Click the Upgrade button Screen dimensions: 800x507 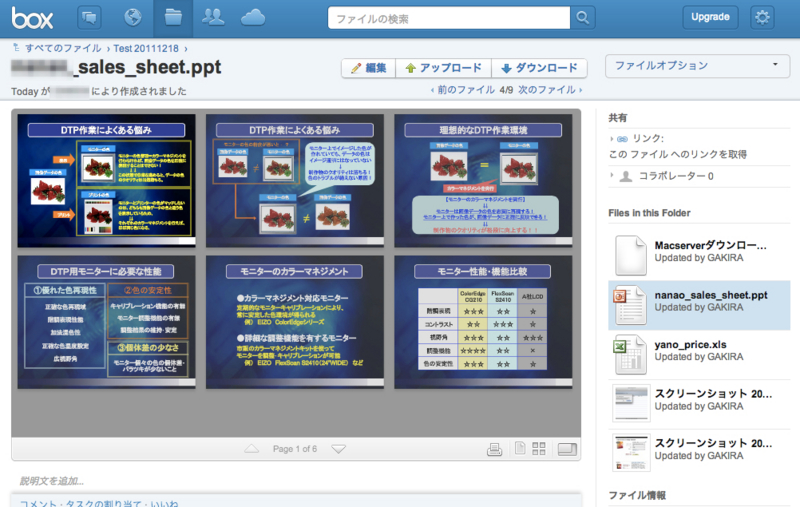tap(710, 17)
